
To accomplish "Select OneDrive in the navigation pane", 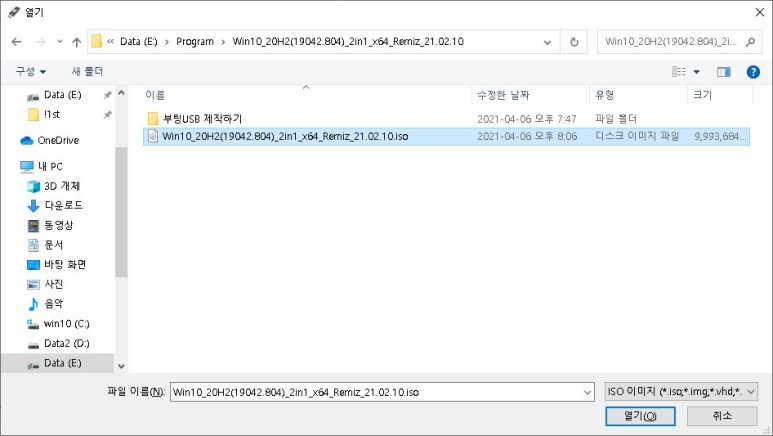I will [58, 141].
